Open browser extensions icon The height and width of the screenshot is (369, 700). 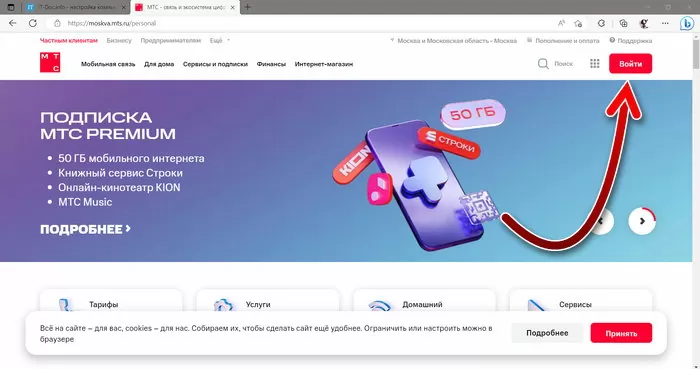tap(601, 23)
